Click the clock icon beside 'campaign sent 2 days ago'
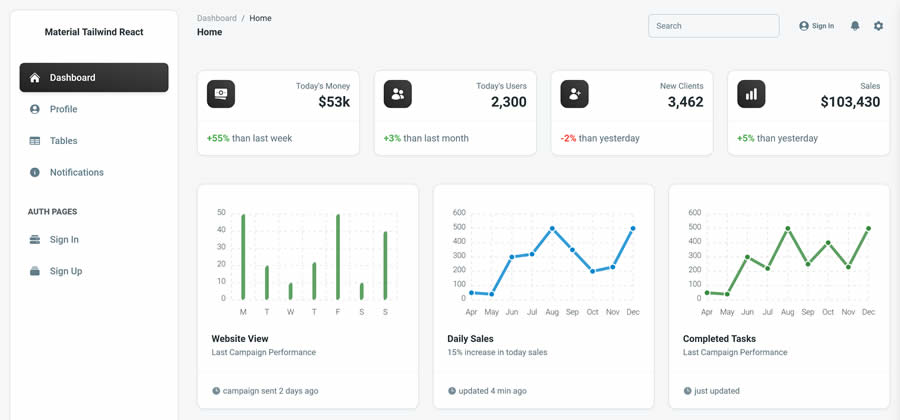Screen dimensions: 900x420 [x=216, y=391]
